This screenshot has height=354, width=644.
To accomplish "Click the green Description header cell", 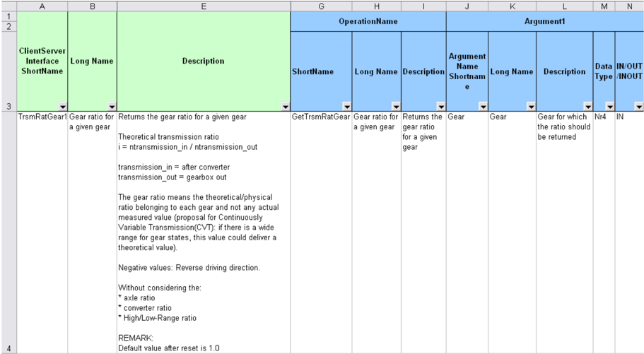I will pos(204,61).
